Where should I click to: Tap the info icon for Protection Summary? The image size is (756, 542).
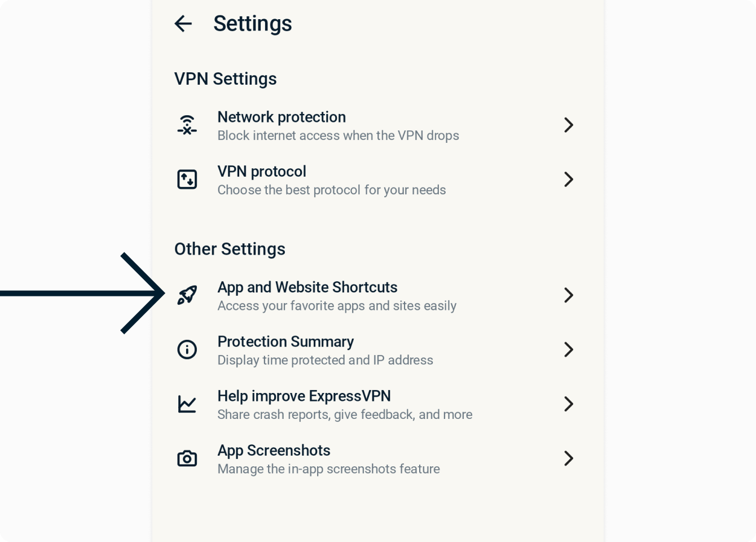(x=187, y=349)
